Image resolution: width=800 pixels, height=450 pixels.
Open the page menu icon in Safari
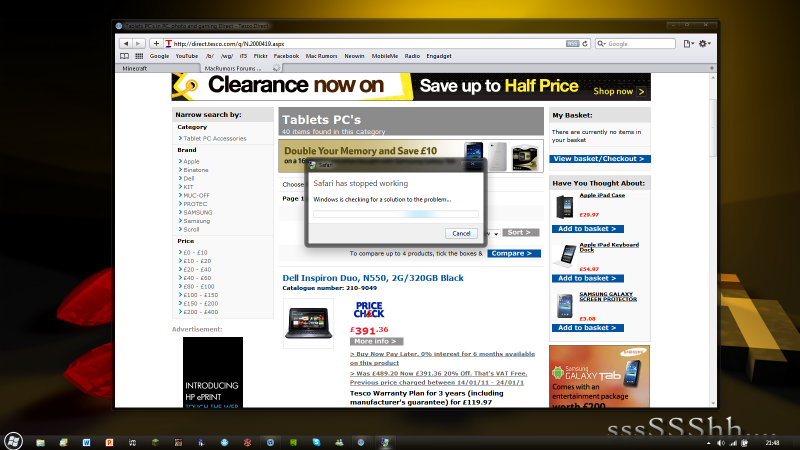point(688,44)
